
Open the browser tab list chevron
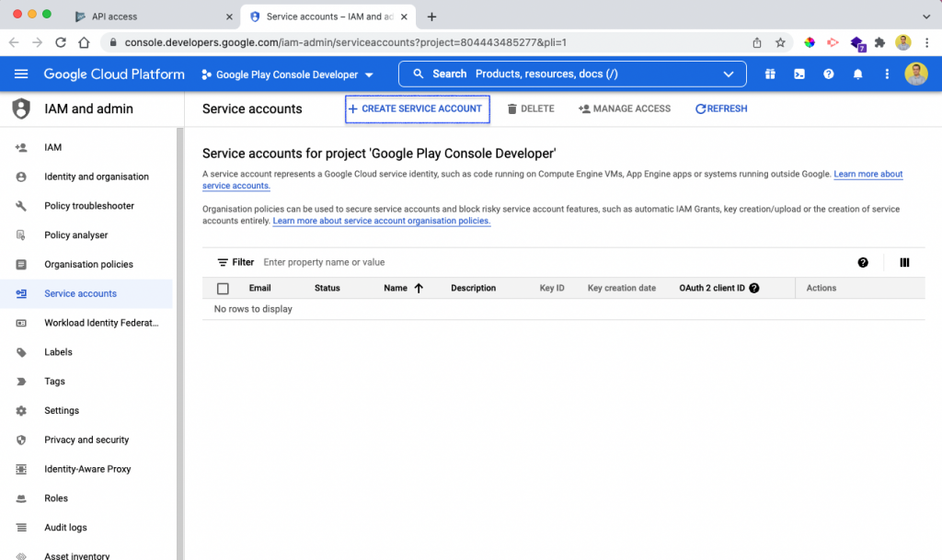point(925,17)
